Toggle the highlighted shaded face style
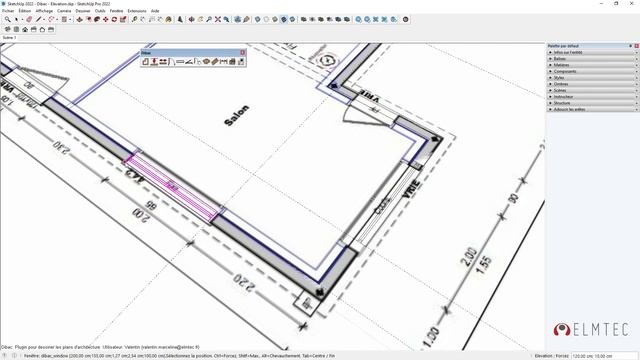 coord(284,19)
